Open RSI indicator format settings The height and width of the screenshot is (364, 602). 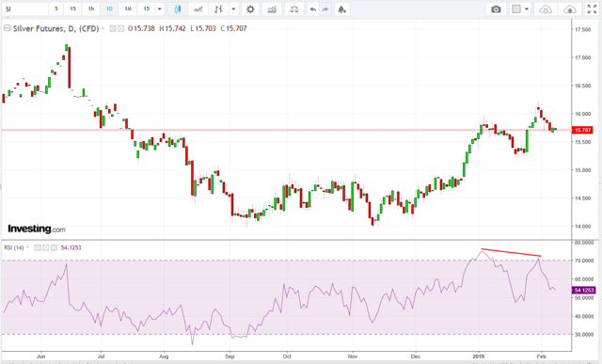coord(46,247)
